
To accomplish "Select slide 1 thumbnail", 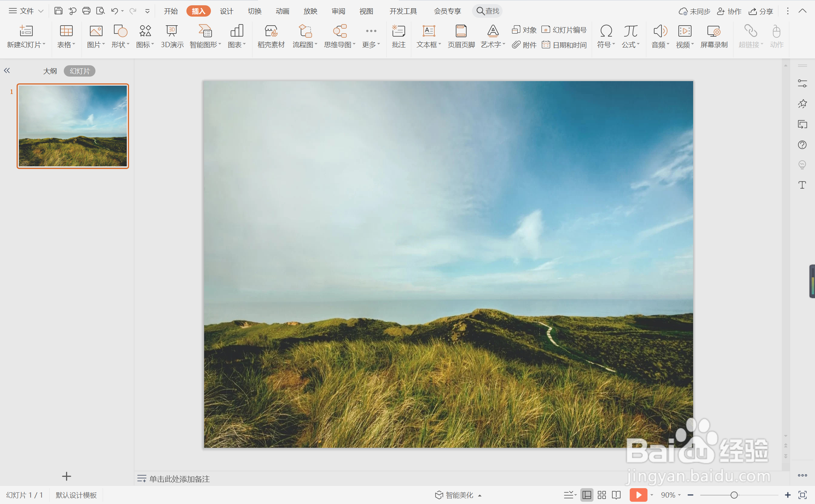I will tap(73, 126).
